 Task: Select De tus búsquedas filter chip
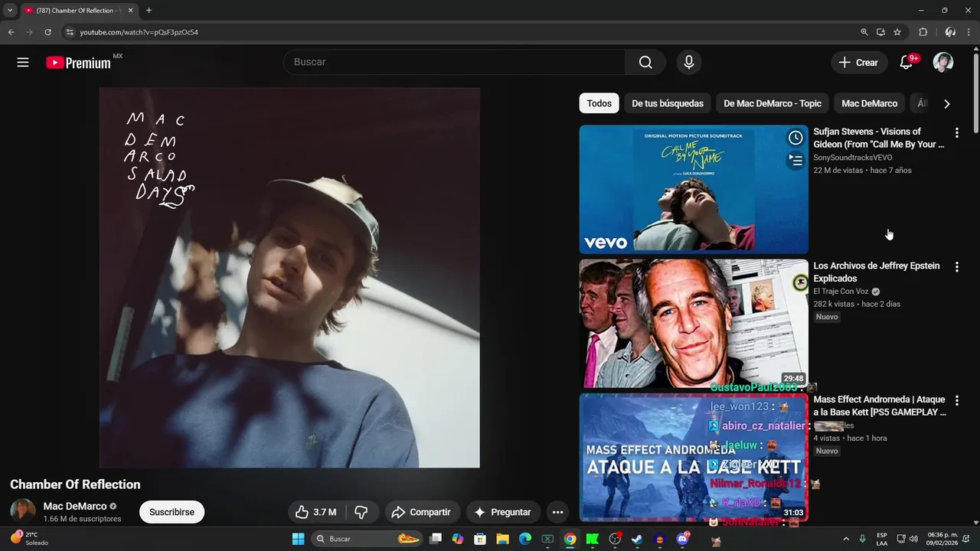pos(668,103)
